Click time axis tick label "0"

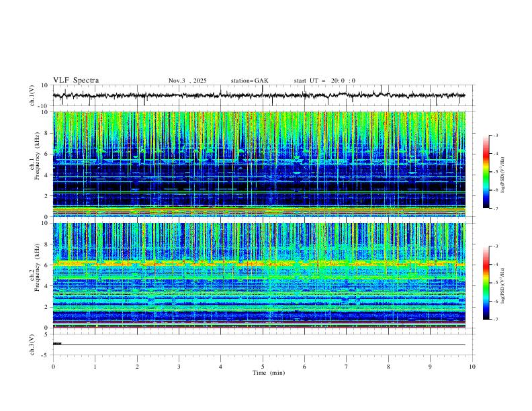[x=53, y=367]
